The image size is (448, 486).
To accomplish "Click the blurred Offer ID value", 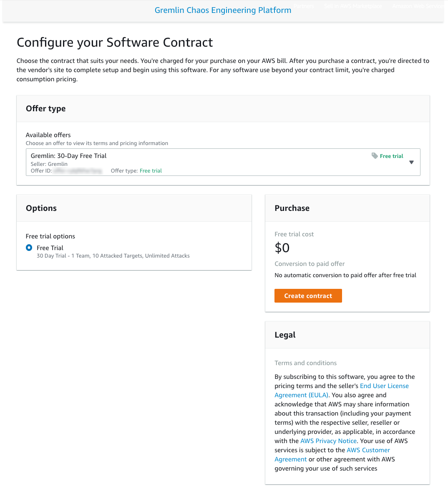I will point(78,171).
